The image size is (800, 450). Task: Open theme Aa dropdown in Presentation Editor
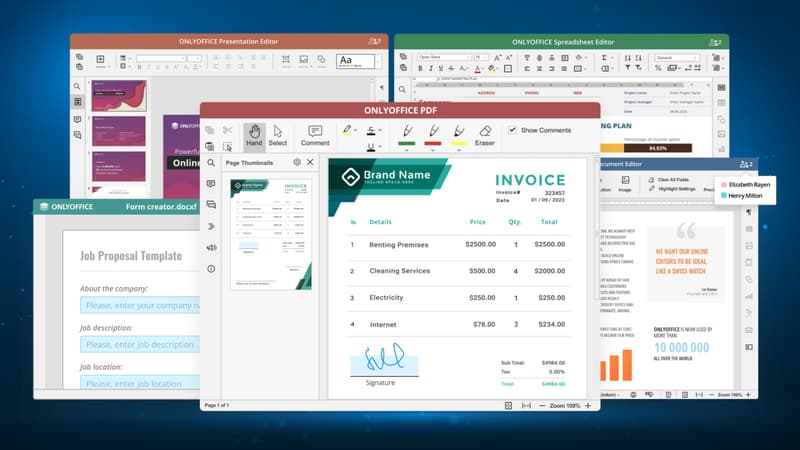click(378, 62)
